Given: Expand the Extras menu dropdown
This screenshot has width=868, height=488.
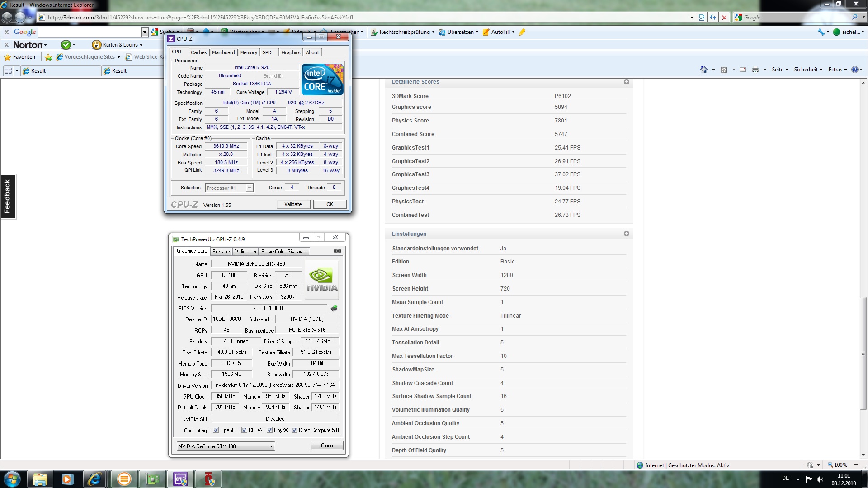Looking at the screenshot, I should pos(838,70).
